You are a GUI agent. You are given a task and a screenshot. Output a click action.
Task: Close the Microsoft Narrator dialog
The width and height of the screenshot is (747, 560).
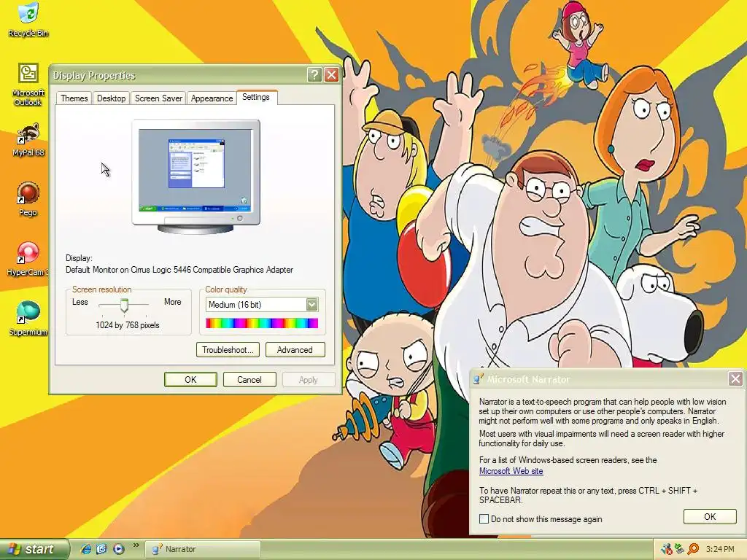(x=735, y=379)
